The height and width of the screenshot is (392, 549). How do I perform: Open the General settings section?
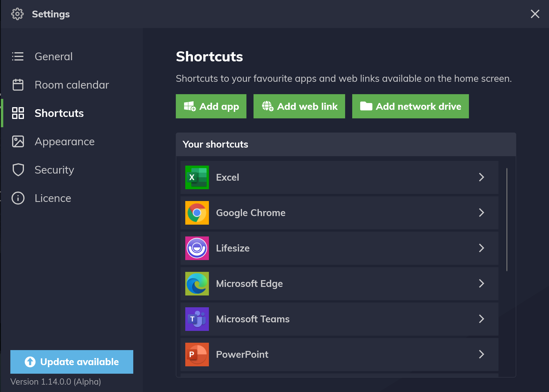(53, 57)
